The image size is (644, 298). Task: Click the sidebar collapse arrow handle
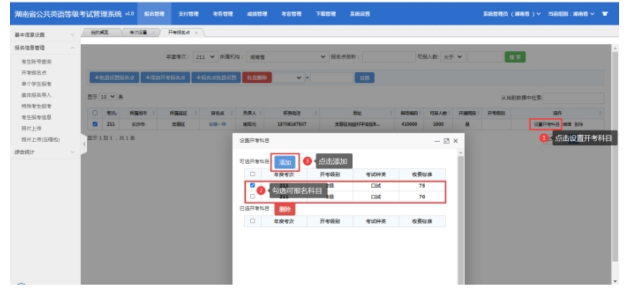pos(83,145)
